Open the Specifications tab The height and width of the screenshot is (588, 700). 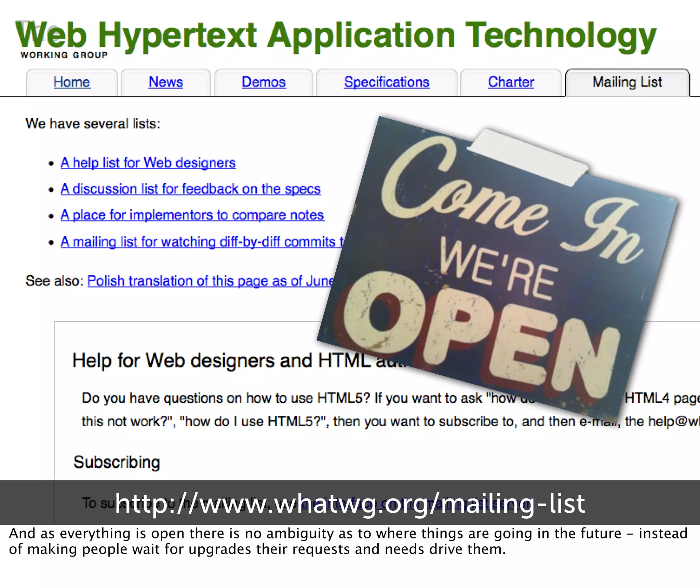pyautogui.click(x=387, y=82)
